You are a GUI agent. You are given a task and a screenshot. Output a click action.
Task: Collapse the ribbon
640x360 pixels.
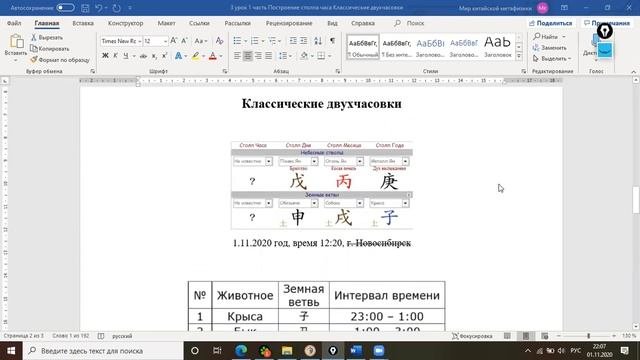[x=633, y=72]
